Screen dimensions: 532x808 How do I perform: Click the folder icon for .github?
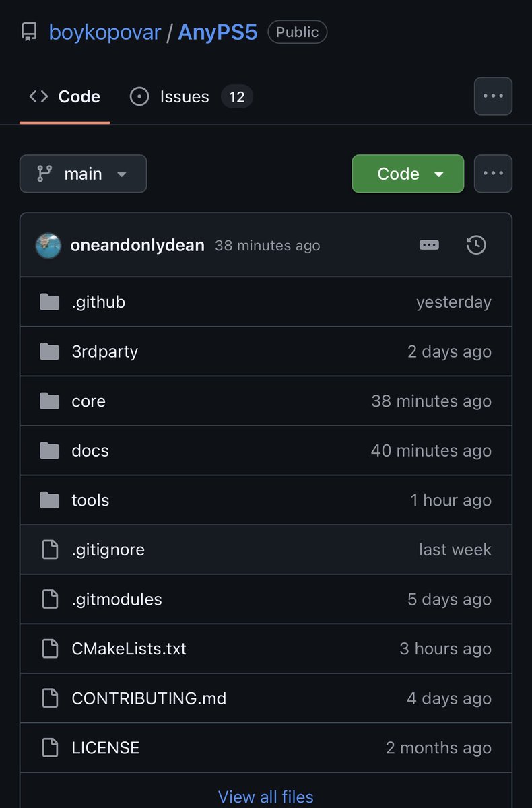[49, 302]
